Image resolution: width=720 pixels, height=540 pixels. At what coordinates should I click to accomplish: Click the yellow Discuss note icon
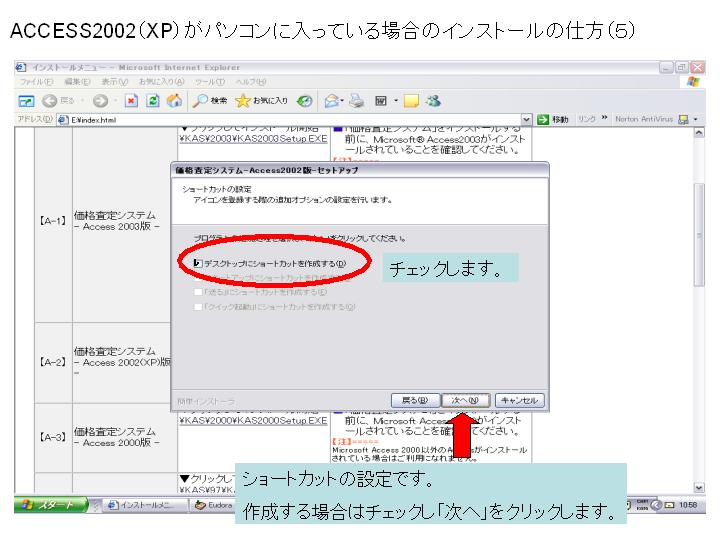coord(411,101)
